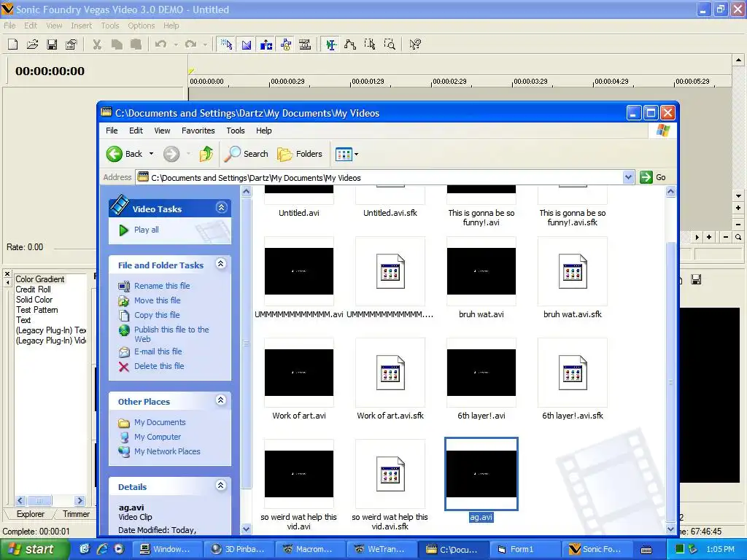Open Redo history dropdown arrow
Screen dimensions: 747x560
pos(205,44)
